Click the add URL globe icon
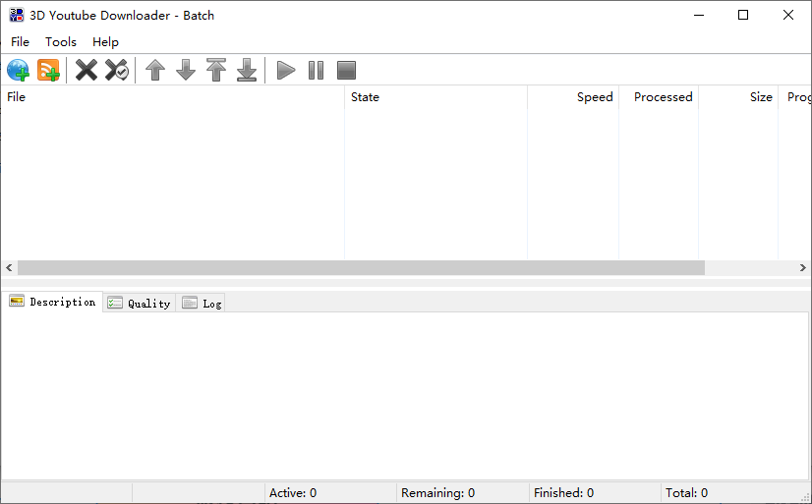This screenshot has height=504, width=812. pos(18,70)
